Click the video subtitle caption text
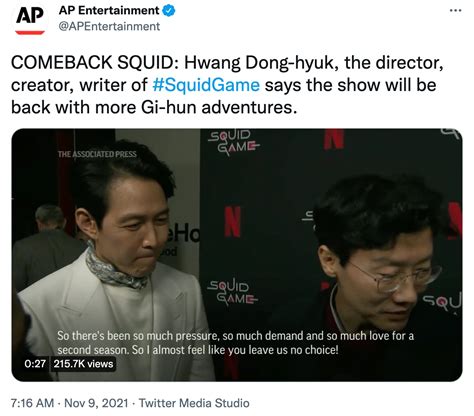The width and height of the screenshot is (474, 416). (235, 343)
